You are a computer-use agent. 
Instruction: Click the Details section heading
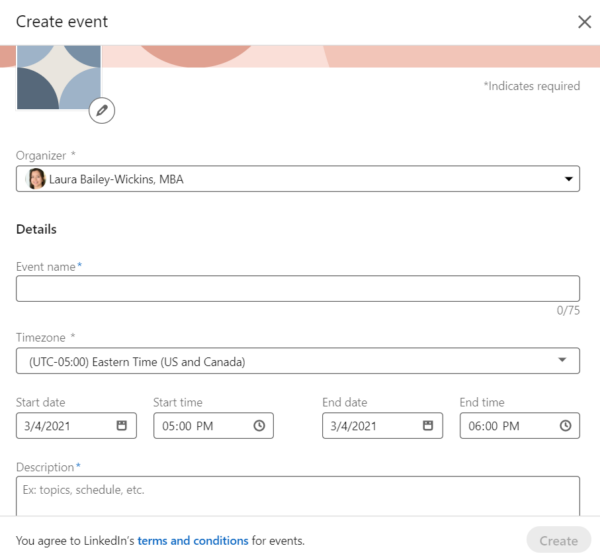(x=36, y=229)
